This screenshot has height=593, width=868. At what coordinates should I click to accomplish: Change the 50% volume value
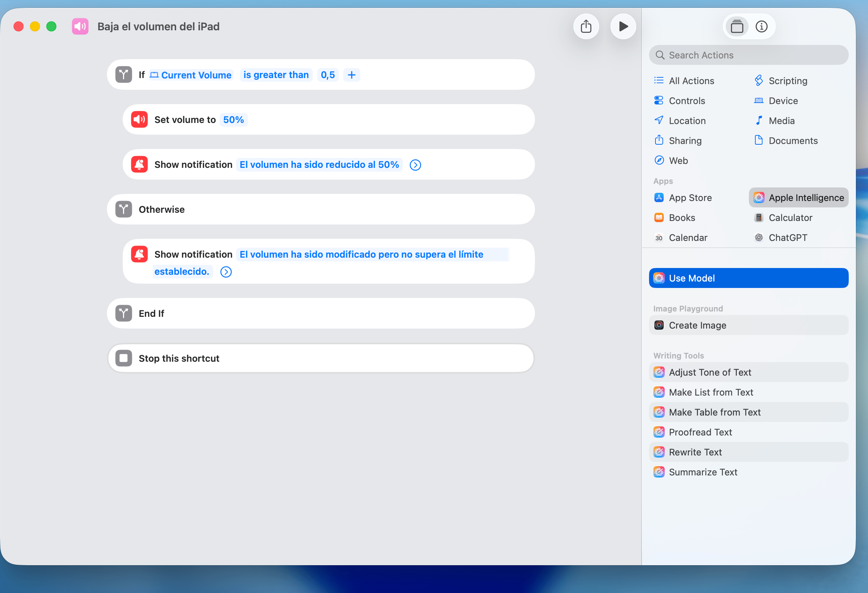point(234,120)
